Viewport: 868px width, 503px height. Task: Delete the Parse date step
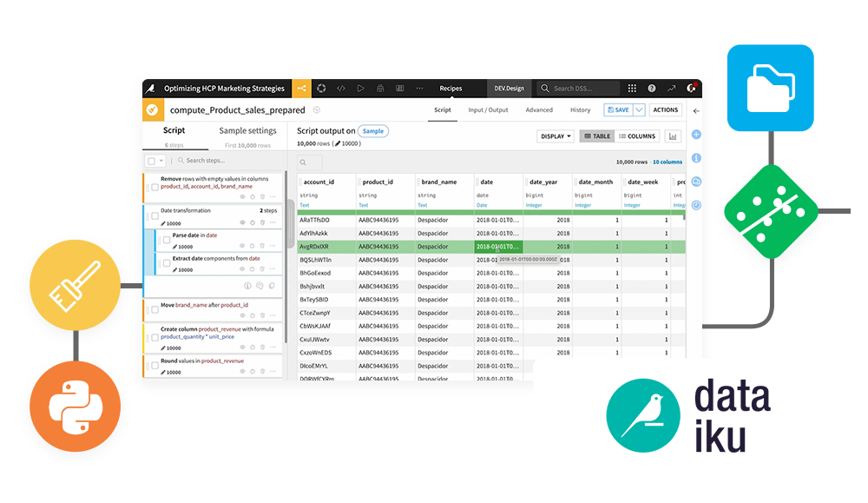click(x=262, y=246)
